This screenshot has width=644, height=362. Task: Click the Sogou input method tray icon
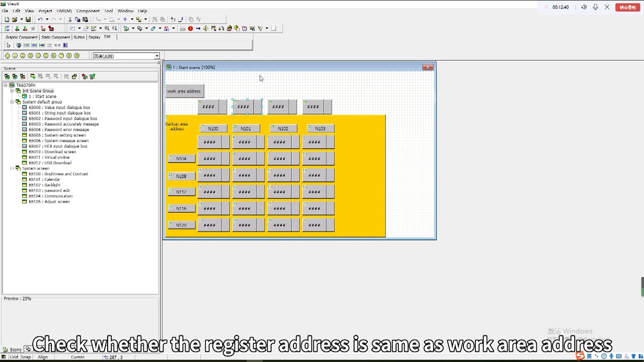pyautogui.click(x=581, y=356)
